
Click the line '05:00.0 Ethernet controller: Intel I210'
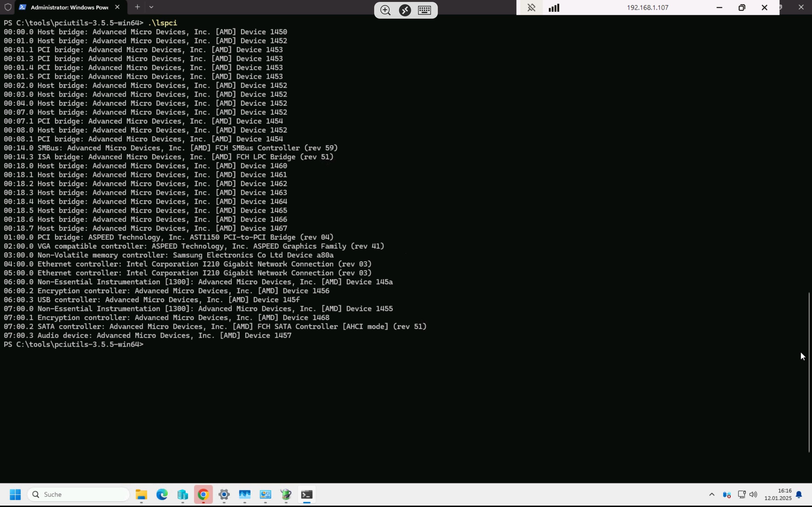[x=188, y=273]
